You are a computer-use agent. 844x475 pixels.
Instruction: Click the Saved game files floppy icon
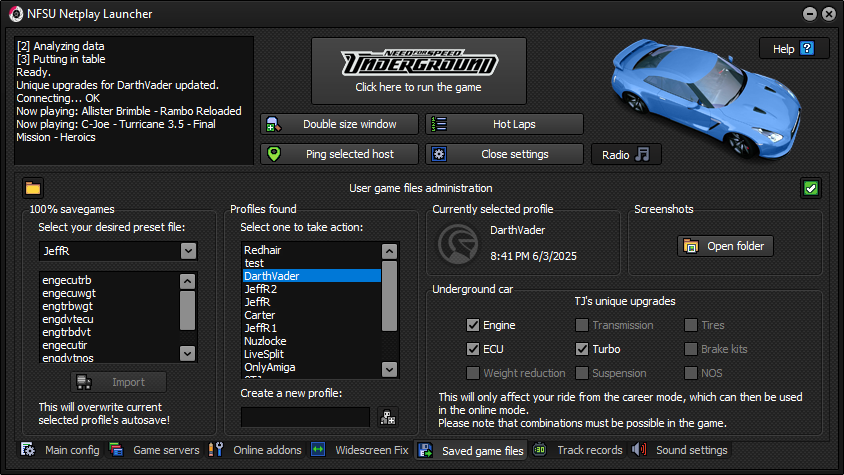pos(425,451)
